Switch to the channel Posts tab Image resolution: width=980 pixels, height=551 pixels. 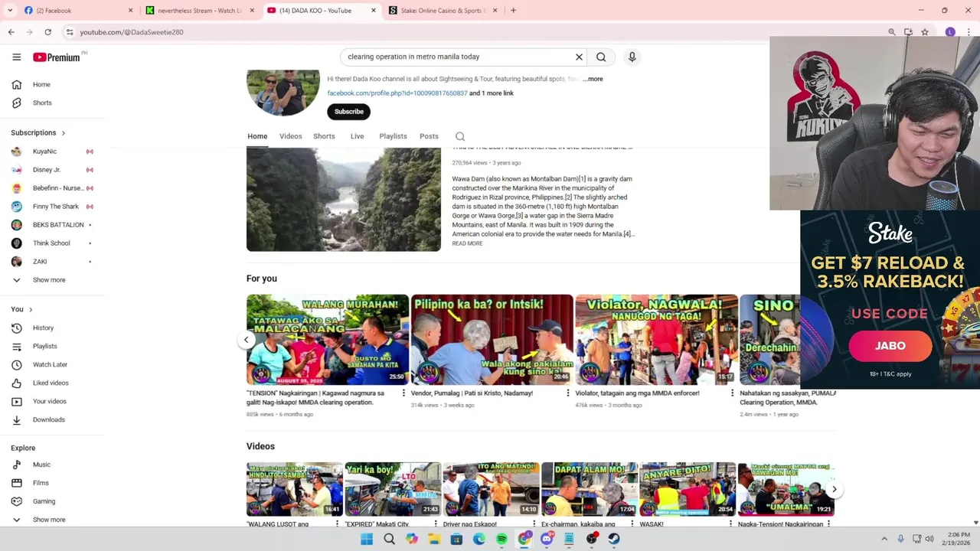tap(429, 136)
